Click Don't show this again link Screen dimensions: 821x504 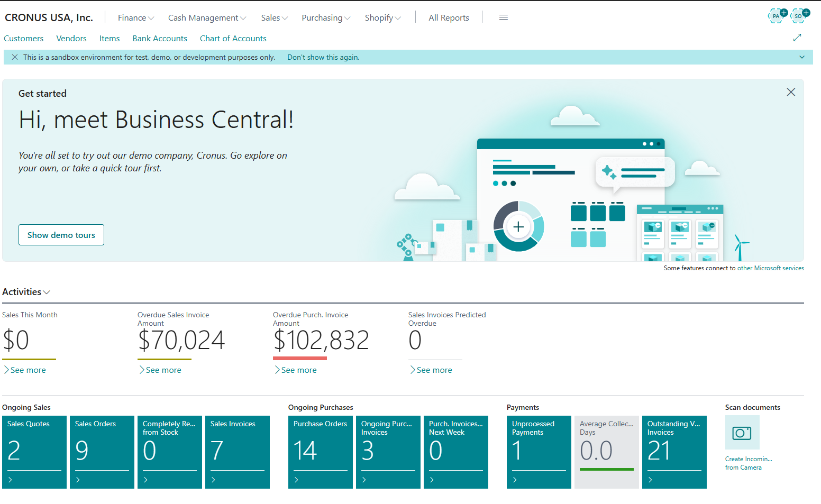click(323, 57)
